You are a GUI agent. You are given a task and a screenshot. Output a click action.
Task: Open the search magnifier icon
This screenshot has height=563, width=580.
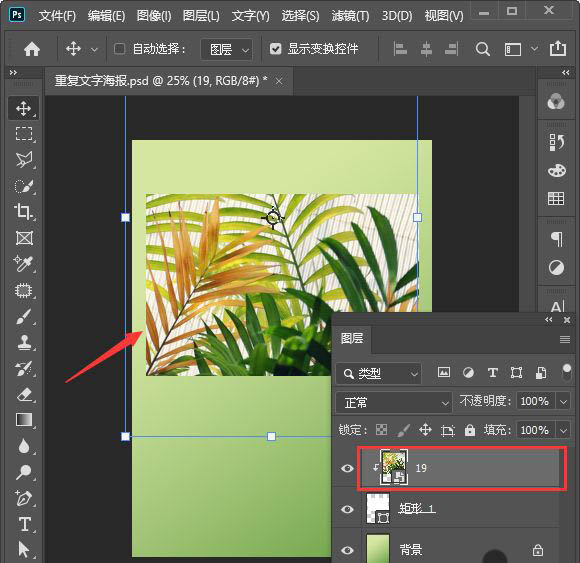pyautogui.click(x=482, y=49)
